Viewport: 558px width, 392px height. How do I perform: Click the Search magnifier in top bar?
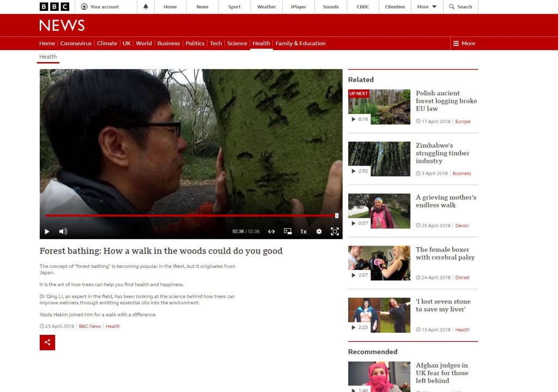(452, 7)
